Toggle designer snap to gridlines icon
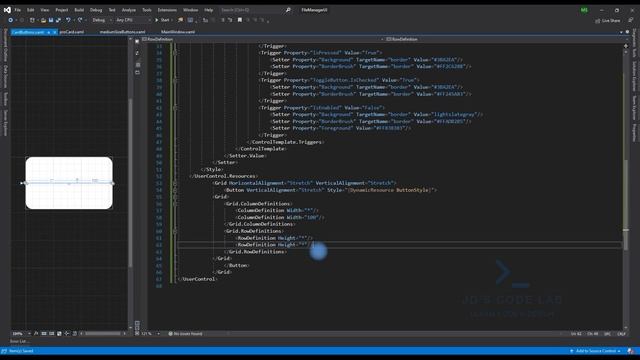This screenshot has height=360, width=640. [51, 334]
